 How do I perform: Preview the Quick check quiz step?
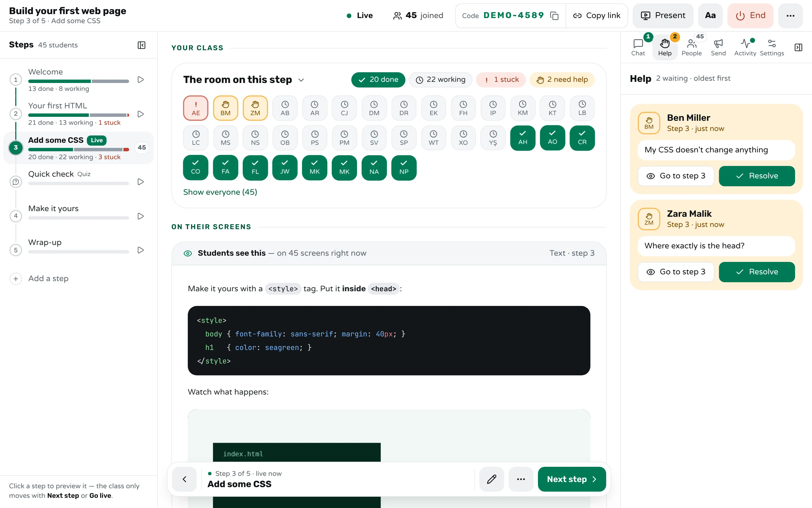coord(141,182)
